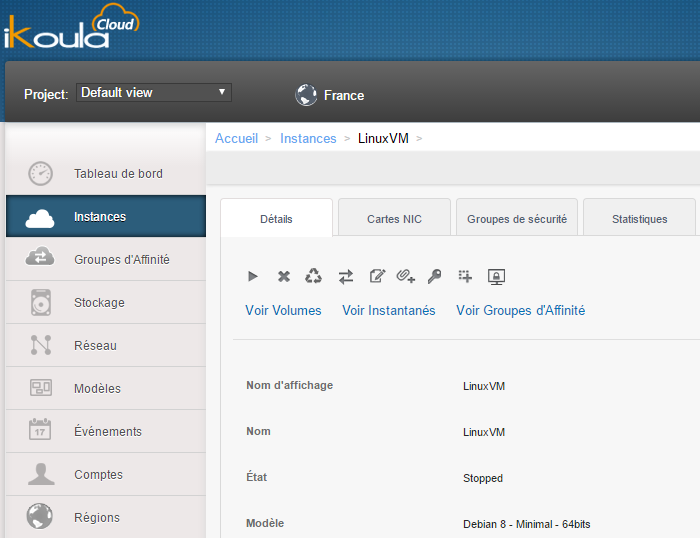Click the reinstall VM recycle icon
Image resolution: width=700 pixels, height=538 pixels.
tap(313, 276)
